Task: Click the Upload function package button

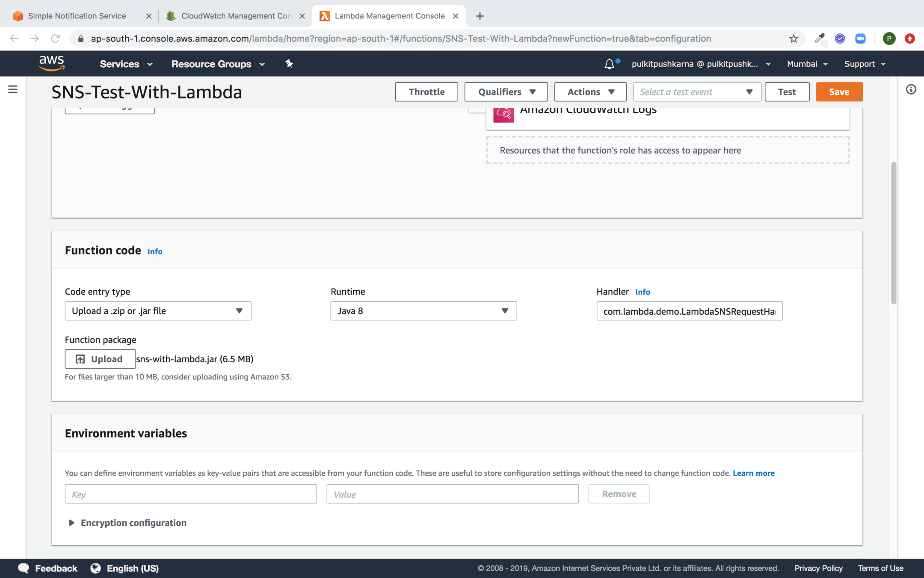Action: [x=100, y=359]
